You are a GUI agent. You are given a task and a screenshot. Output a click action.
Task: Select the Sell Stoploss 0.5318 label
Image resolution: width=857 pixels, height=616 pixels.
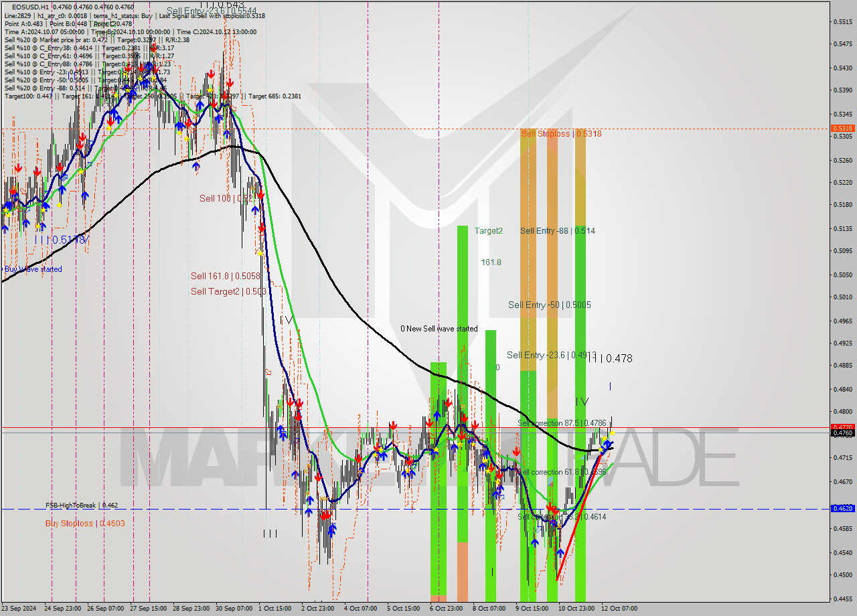[x=561, y=133]
